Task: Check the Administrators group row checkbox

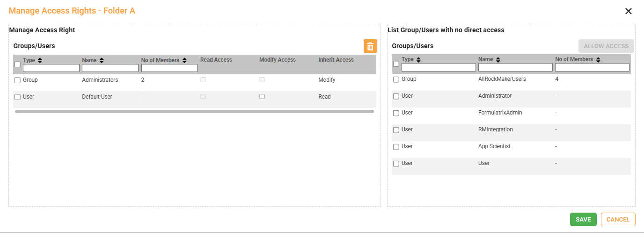Action: pyautogui.click(x=17, y=80)
